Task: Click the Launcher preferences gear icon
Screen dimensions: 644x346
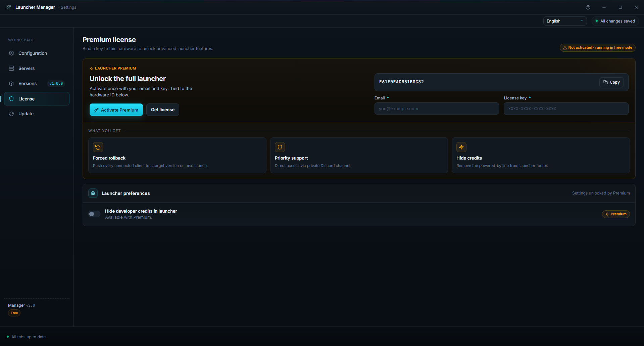Action: (x=93, y=193)
